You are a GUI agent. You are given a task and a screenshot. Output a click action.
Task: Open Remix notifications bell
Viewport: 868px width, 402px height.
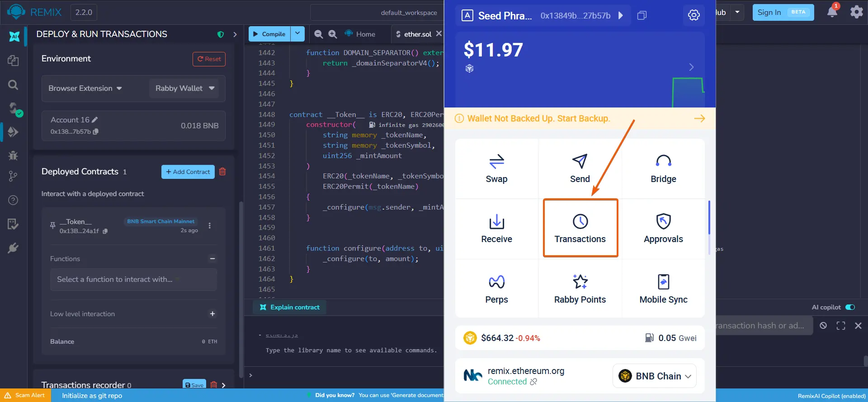[832, 12]
